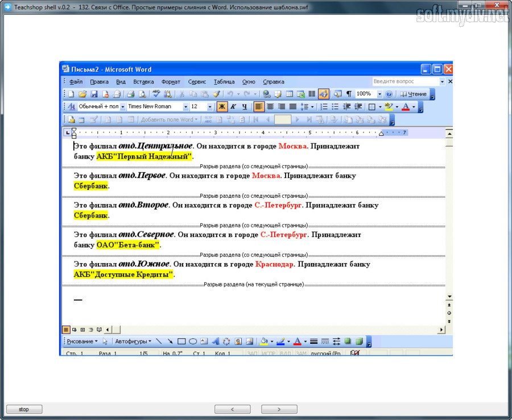Screen dimensions: 512x420
Task: Click the next '>' navigation button
Action: [x=279, y=409]
